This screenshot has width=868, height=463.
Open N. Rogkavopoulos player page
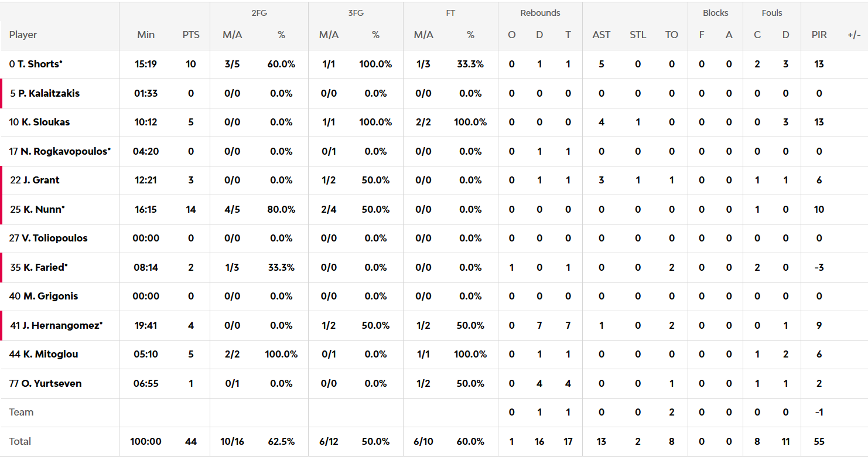(64, 151)
